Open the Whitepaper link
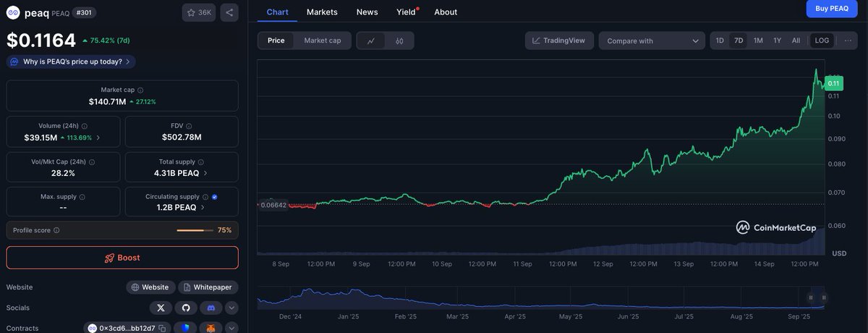The height and width of the screenshot is (333, 868). tap(208, 287)
